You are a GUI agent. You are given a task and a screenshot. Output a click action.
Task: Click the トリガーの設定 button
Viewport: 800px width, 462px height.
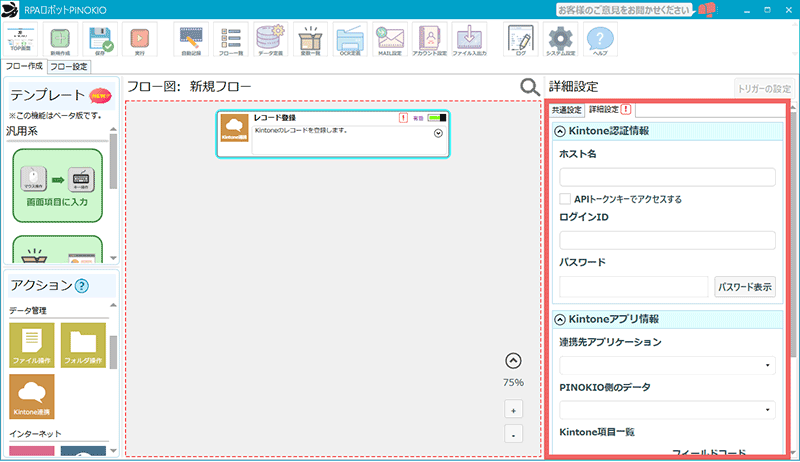tap(764, 89)
